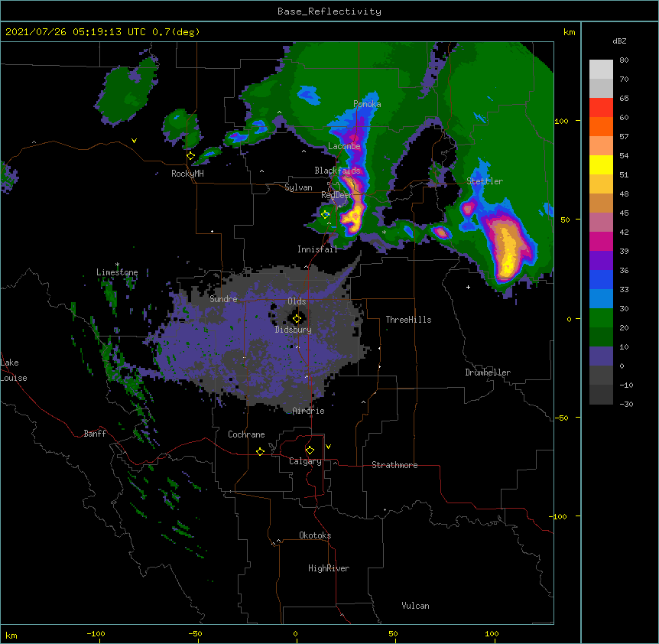The image size is (659, 644).
Task: Click the yellow storm core southeast of Stettler
Action: pyautogui.click(x=508, y=250)
